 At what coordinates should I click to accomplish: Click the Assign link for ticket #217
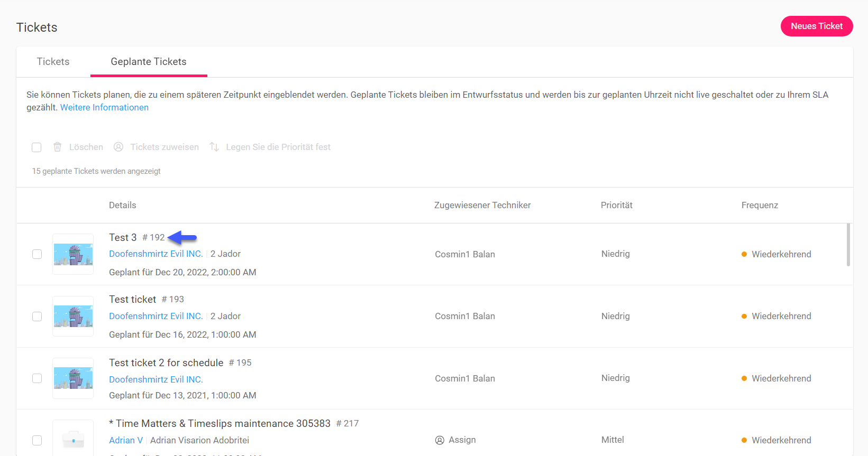point(462,440)
